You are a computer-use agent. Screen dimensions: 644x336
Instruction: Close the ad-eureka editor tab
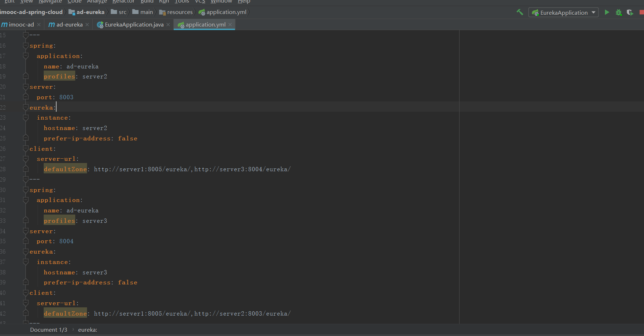tap(87, 25)
